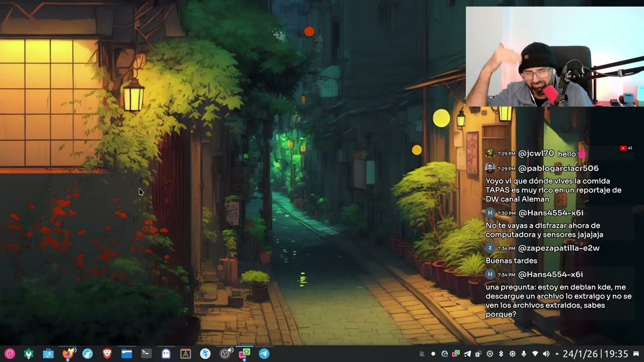Image resolution: width=644 pixels, height=362 pixels.
Task: Open the chat bubbles tray icon
Action: [456, 354]
